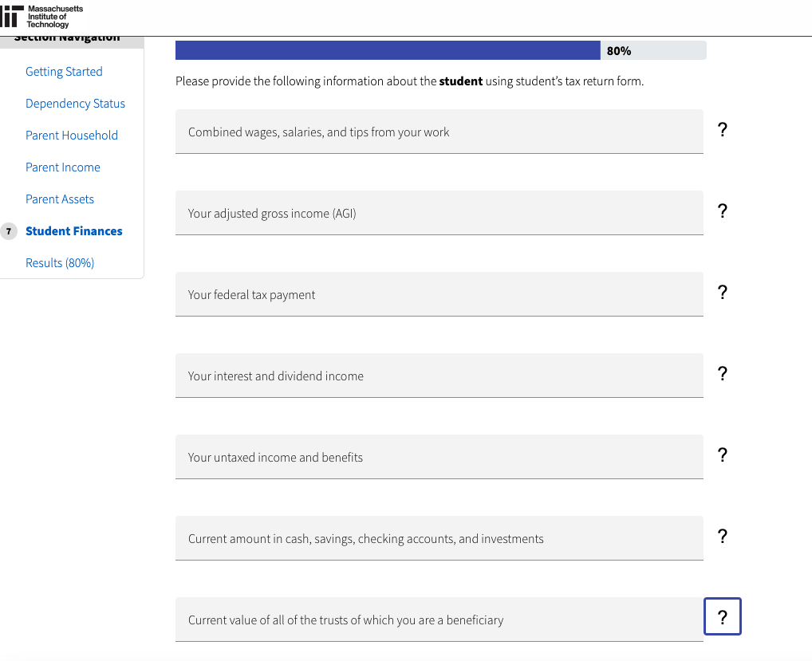Focus the federal tax payment field

pos(439,295)
